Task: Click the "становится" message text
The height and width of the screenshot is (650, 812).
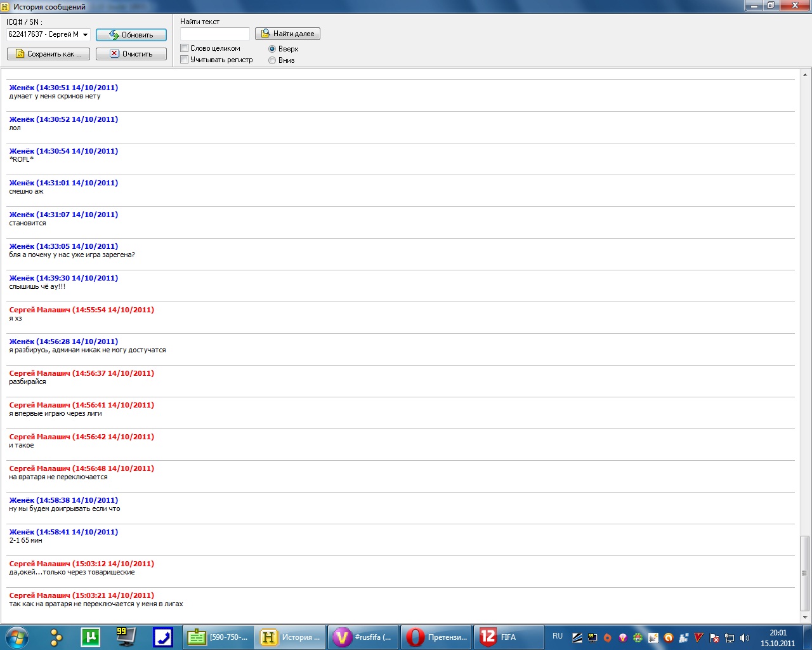Action: pyautogui.click(x=27, y=223)
